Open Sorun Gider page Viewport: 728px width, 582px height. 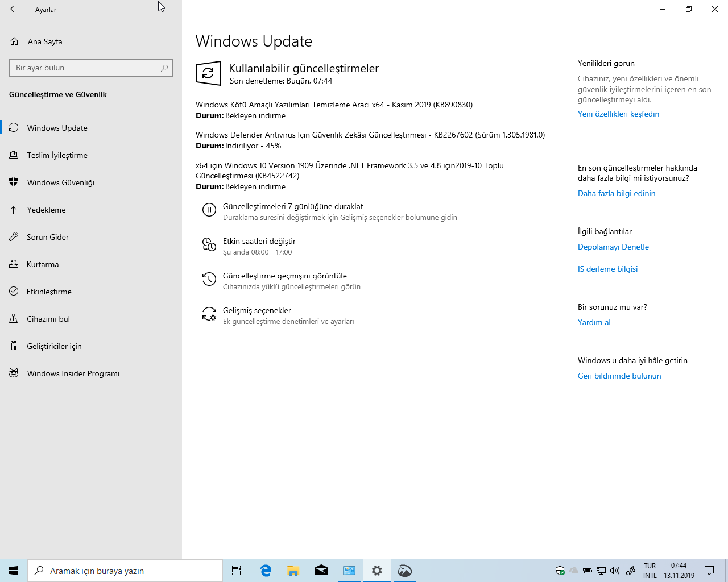pos(91,237)
